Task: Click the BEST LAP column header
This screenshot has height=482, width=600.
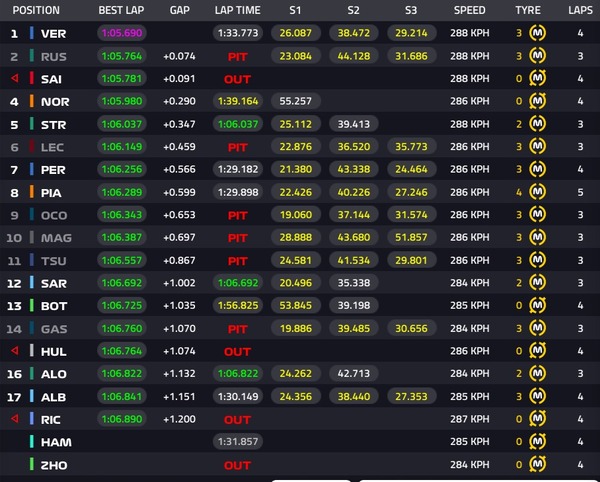Action: click(x=121, y=10)
